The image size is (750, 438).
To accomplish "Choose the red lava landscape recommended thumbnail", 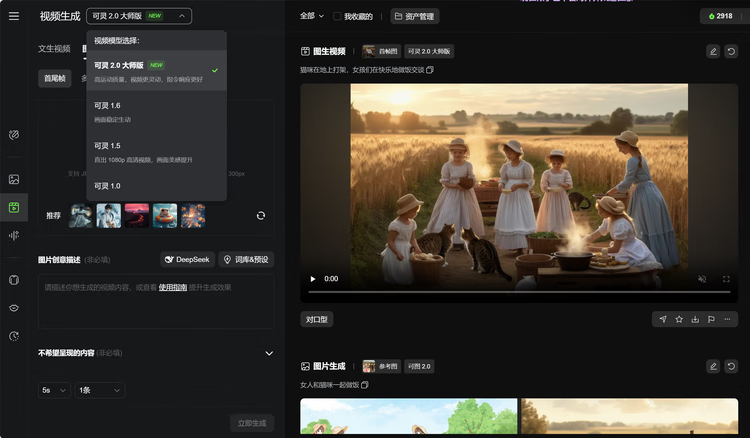I will [137, 216].
